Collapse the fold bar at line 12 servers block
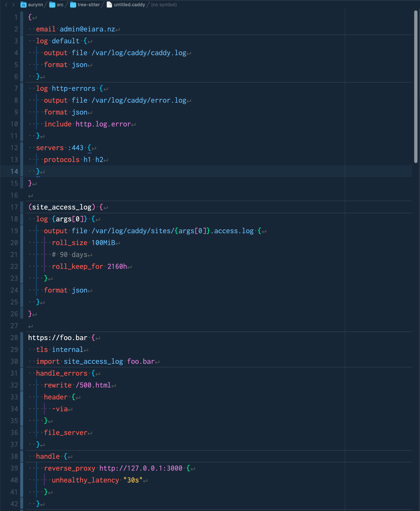 pyautogui.click(x=22, y=159)
